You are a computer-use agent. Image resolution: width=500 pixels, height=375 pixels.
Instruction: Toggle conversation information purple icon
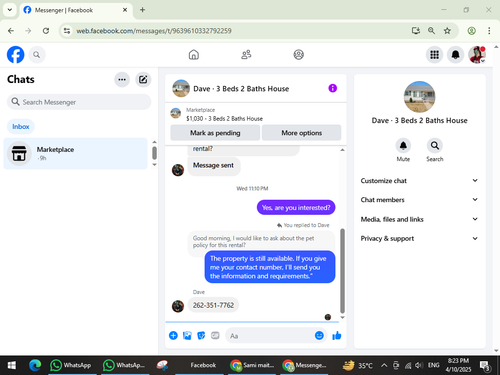pos(332,88)
